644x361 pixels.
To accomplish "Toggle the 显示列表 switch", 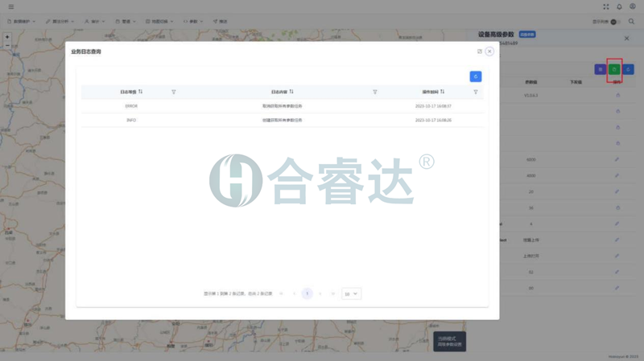I will click(615, 22).
